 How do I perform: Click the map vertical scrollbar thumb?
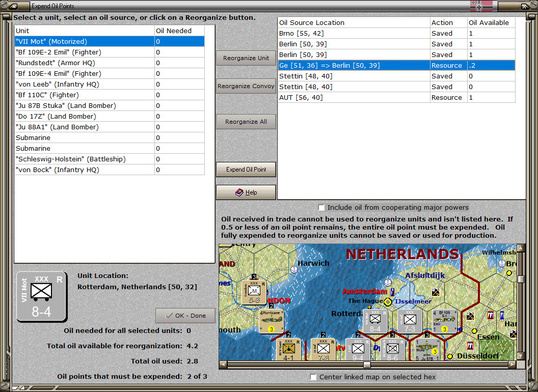click(x=521, y=279)
